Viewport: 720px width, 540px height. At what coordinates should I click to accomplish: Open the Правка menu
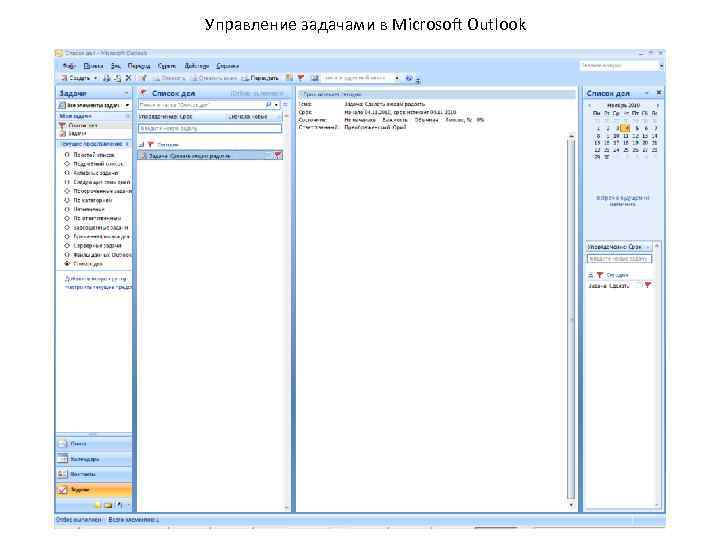tap(94, 66)
